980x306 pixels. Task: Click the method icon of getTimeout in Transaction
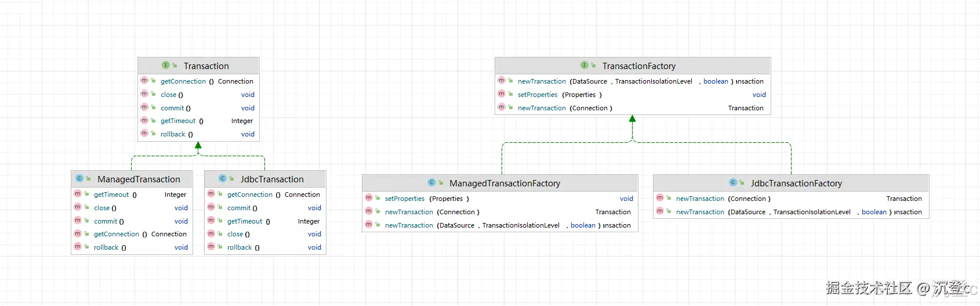144,120
